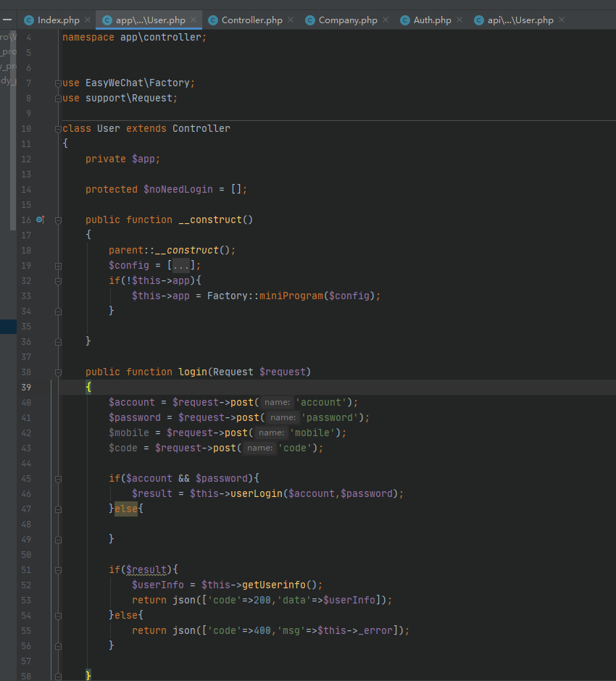Collapse the if($result) block fold at line 51
Screen dimensions: 616x681
point(58,570)
